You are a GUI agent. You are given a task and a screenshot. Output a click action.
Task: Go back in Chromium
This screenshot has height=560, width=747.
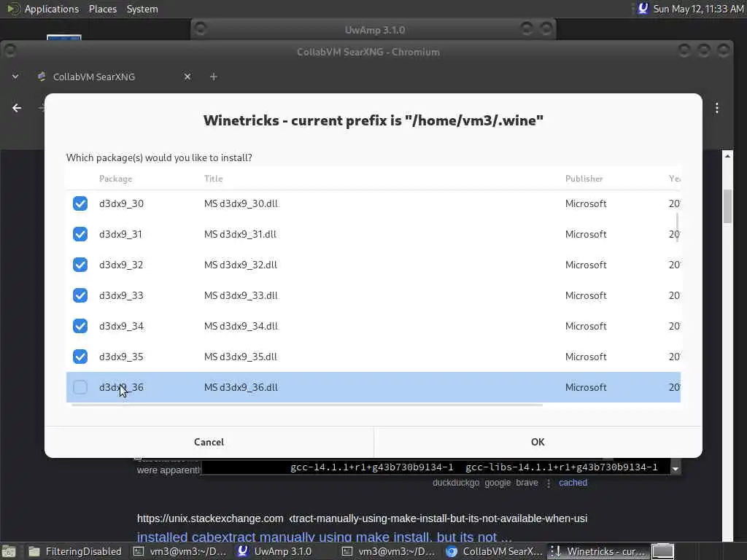pos(17,108)
